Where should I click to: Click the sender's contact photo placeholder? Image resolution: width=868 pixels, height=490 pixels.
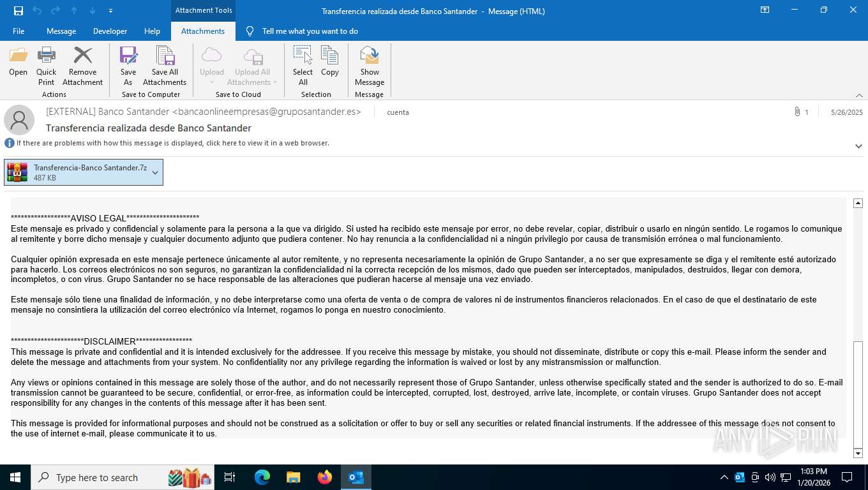[x=19, y=120]
